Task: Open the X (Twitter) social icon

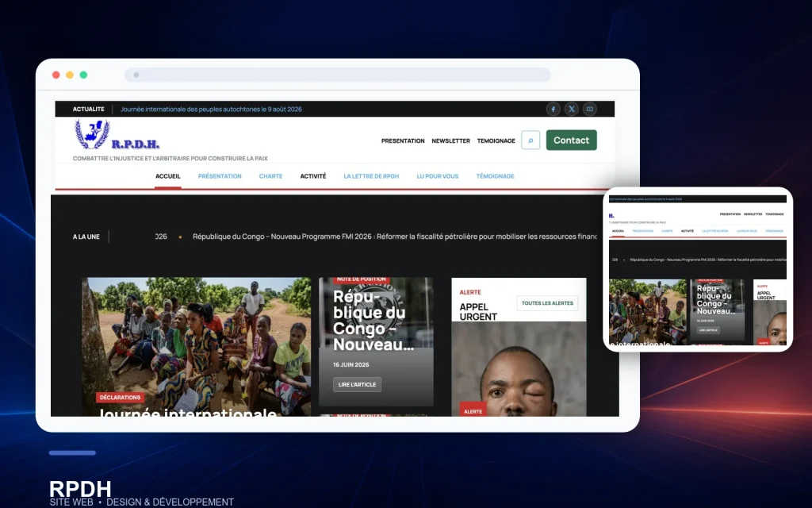Action: pyautogui.click(x=571, y=109)
